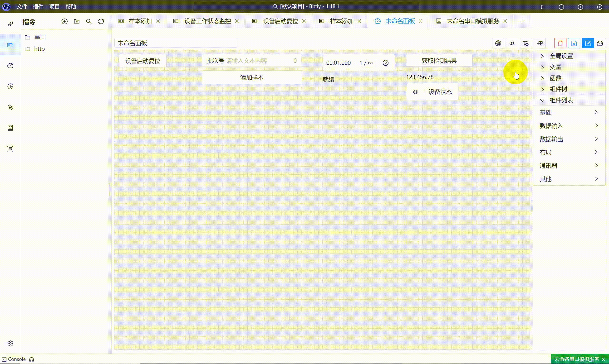Refresh the instruction list with the reload icon
The image size is (609, 364).
101,21
